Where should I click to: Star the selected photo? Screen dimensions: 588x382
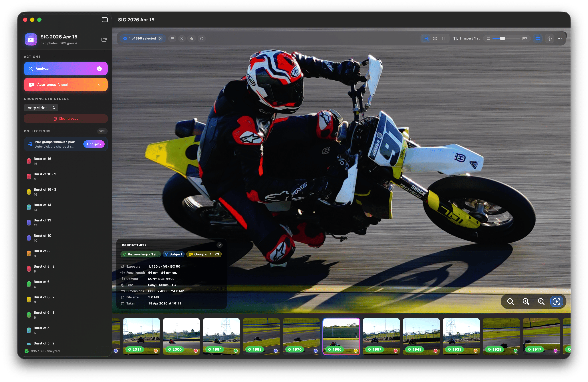(x=191, y=39)
